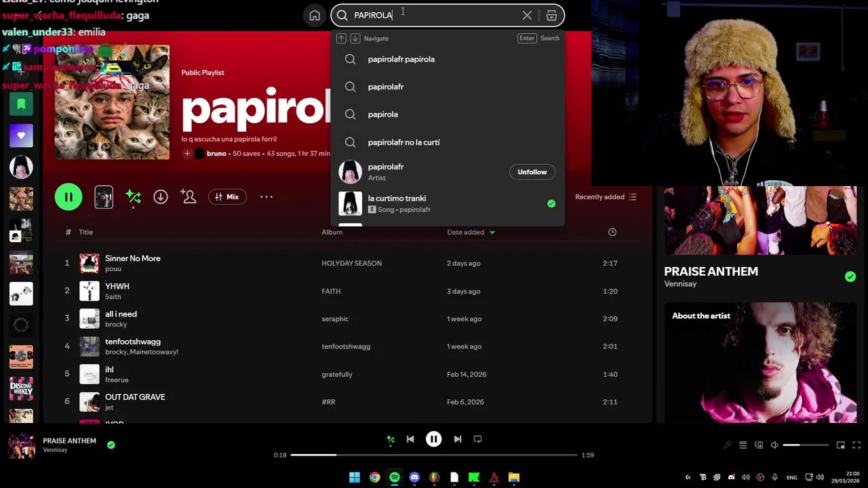Unfollow the artist papirolafr
The height and width of the screenshot is (488, 868).
pyautogui.click(x=532, y=172)
